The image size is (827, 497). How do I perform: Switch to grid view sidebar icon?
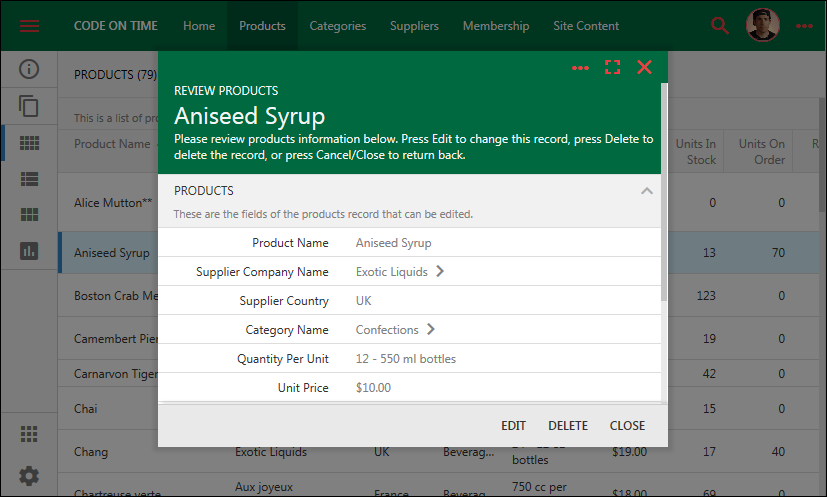click(29, 143)
